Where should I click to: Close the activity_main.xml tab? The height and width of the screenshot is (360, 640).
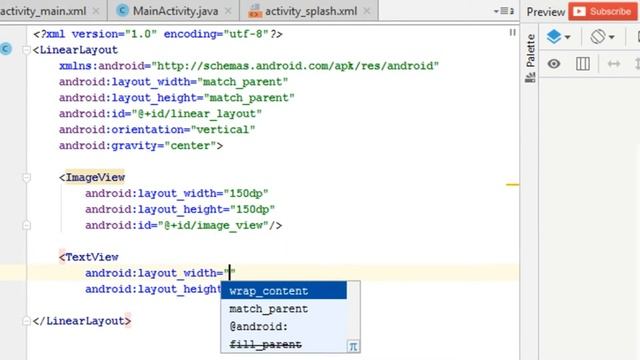click(96, 11)
